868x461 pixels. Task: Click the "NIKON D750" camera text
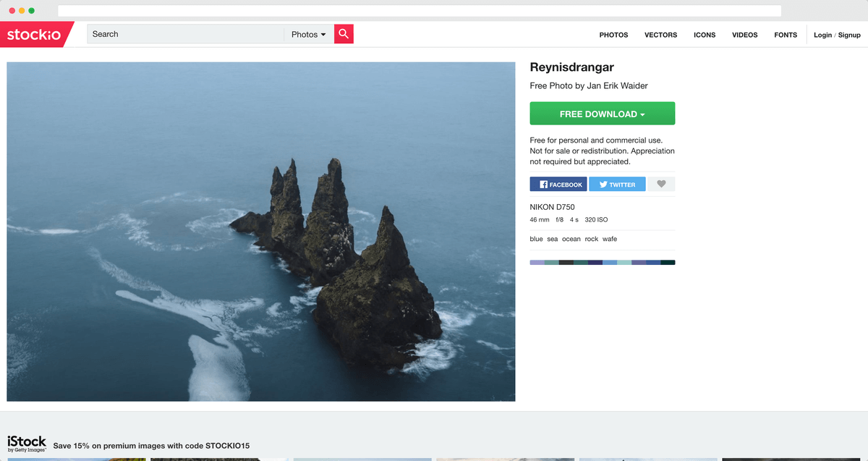click(553, 208)
